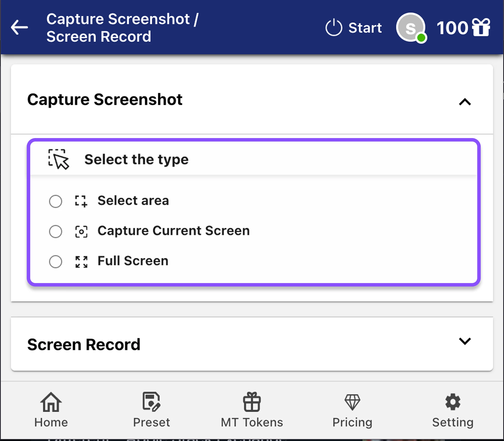Collapse the Capture Screenshot section
This screenshot has width=504, height=441.
click(465, 102)
